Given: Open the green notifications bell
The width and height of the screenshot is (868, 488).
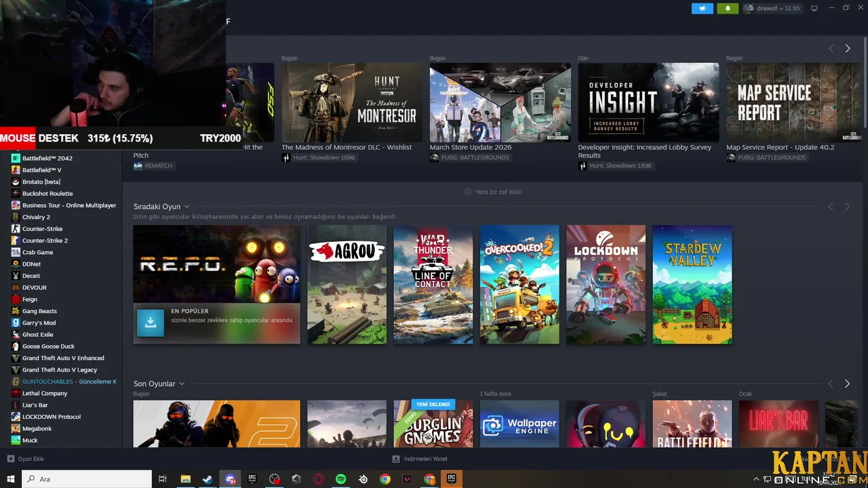Looking at the screenshot, I should pyautogui.click(x=728, y=8).
